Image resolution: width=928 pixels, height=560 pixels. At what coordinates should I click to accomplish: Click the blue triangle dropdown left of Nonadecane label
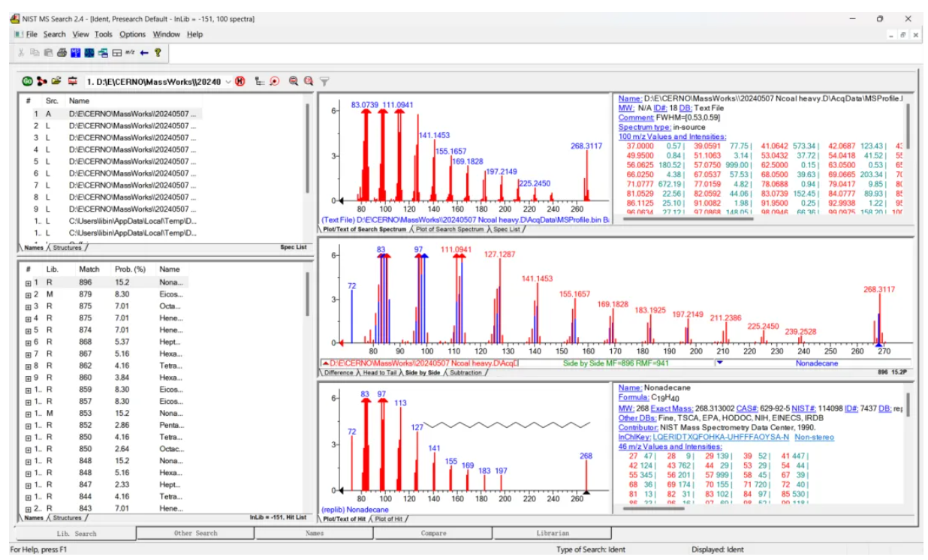click(719, 363)
